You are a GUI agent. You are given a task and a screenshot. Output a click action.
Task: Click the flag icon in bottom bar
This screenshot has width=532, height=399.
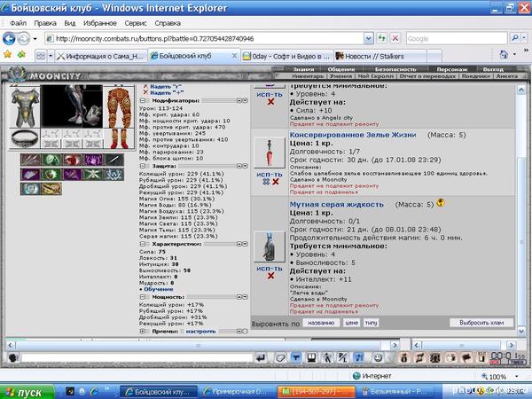(467, 357)
